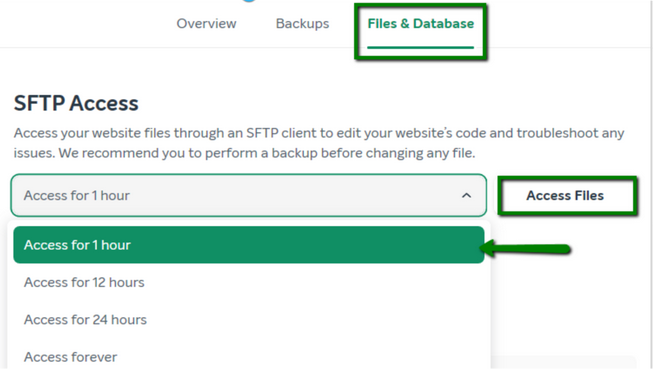Click the Access Files button
The image size is (653, 371).
coord(565,195)
